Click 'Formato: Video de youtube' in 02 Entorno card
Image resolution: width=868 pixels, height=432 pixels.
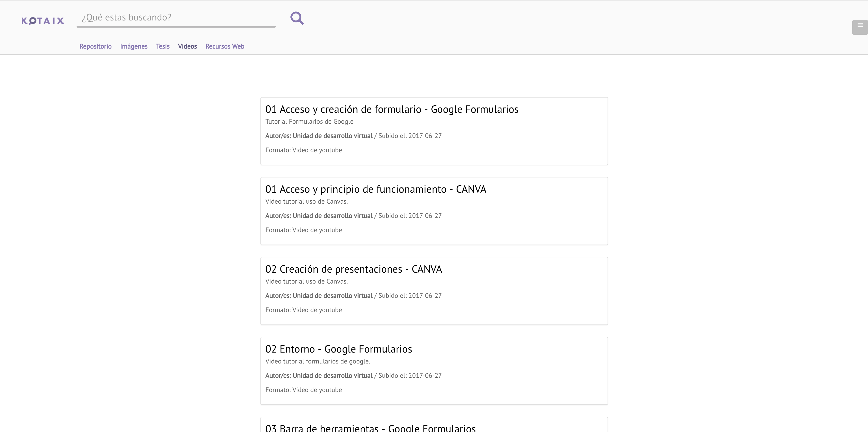pyautogui.click(x=303, y=390)
